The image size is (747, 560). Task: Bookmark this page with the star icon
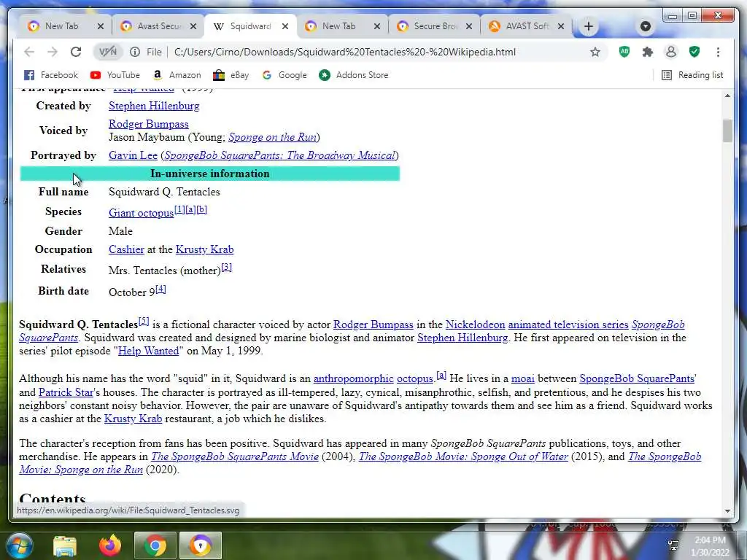pos(595,52)
